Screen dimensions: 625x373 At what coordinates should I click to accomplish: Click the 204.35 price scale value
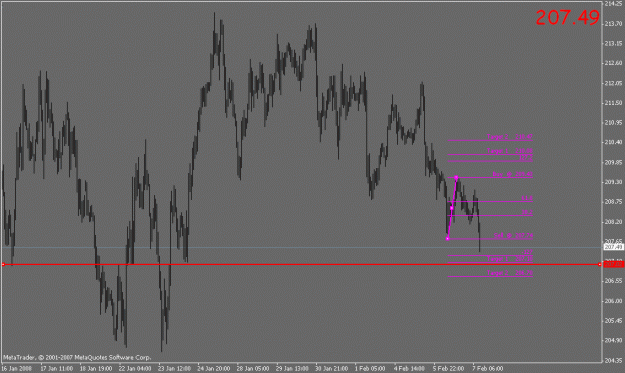pos(613,360)
